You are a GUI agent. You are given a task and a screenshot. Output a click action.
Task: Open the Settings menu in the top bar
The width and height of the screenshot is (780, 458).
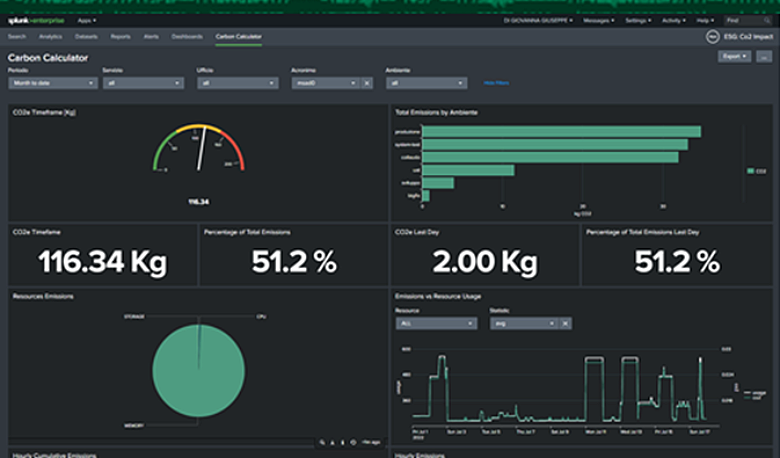click(637, 19)
